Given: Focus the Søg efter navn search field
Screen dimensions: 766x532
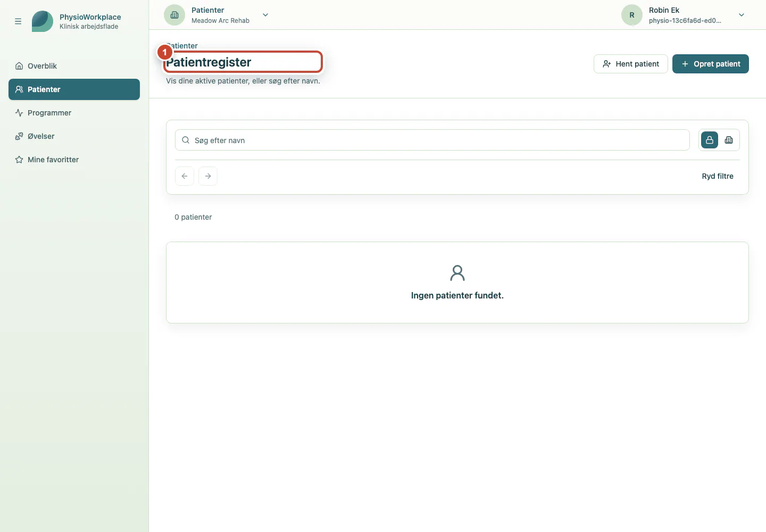Looking at the screenshot, I should tap(432, 140).
